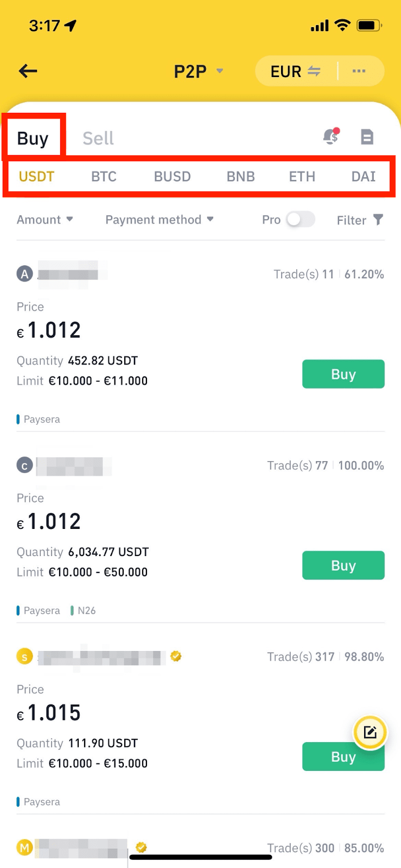Open the Filter options
The width and height of the screenshot is (401, 868).
(x=359, y=220)
